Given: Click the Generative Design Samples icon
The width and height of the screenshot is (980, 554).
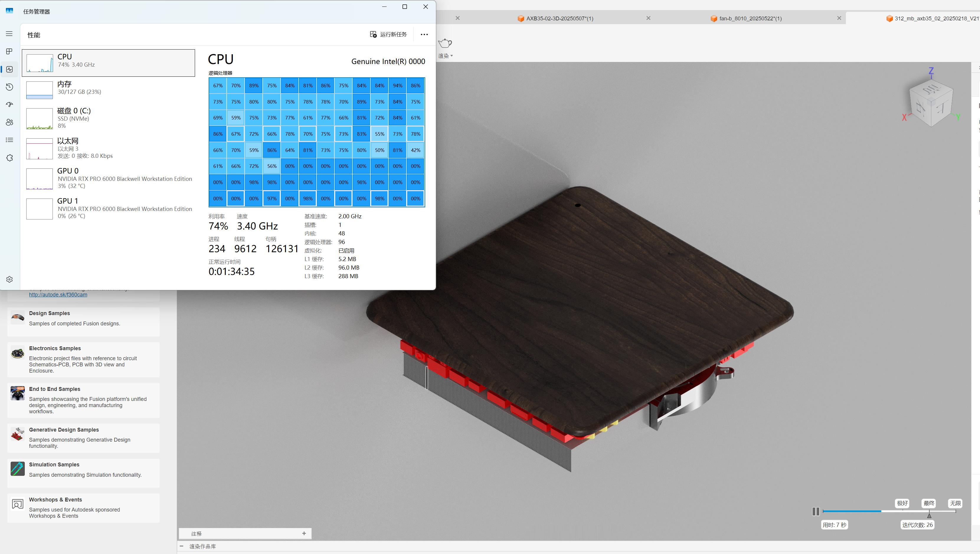Looking at the screenshot, I should [17, 434].
